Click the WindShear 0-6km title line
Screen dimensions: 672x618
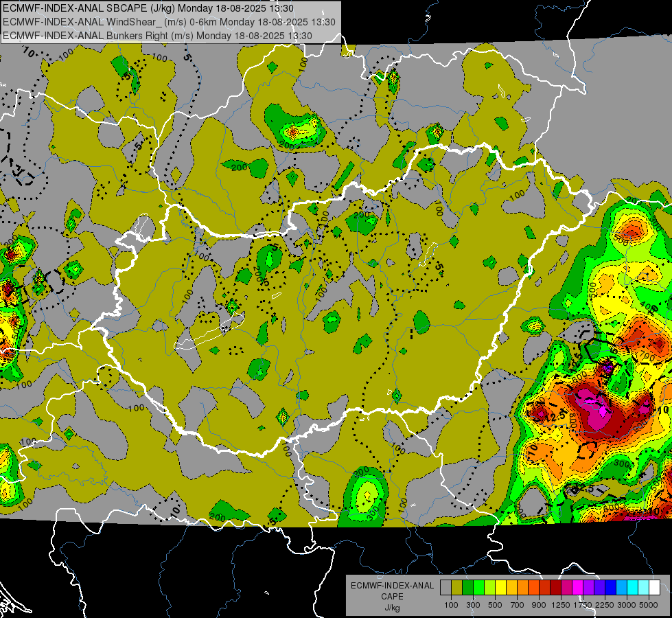170,22
